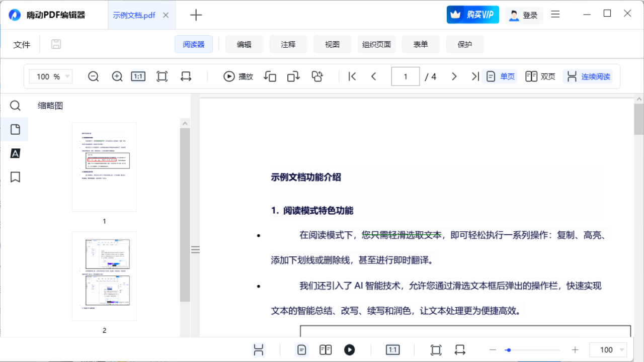Rotate the page clockwise
This screenshot has width=644, height=362.
coord(293,76)
